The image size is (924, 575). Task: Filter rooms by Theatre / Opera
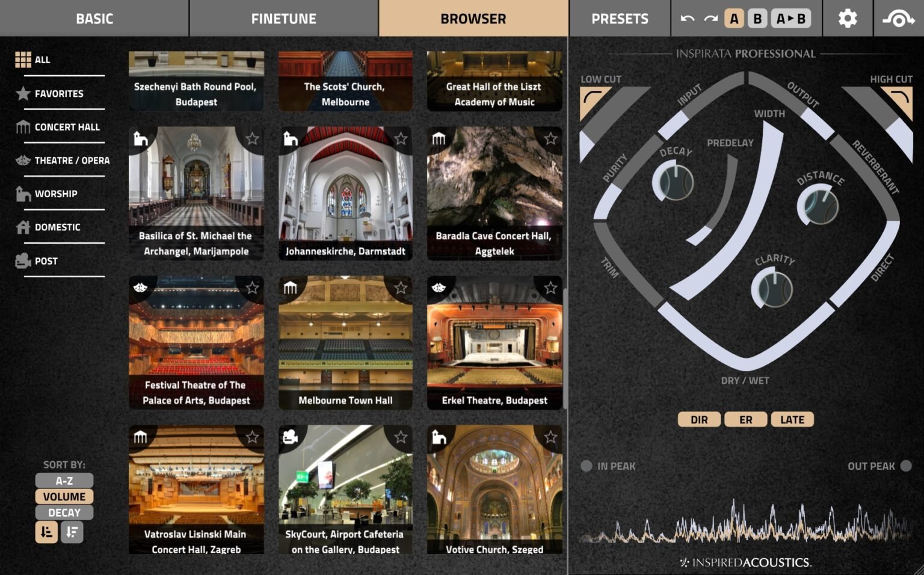pos(63,161)
